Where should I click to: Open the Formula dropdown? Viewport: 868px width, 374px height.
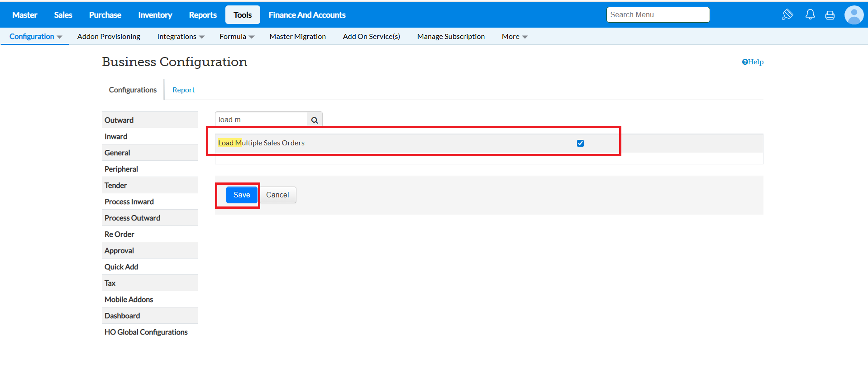pyautogui.click(x=237, y=37)
